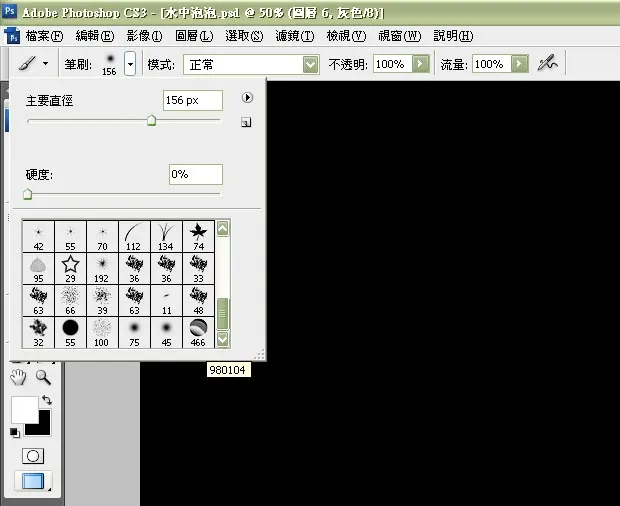Open the 不透明 opacity slider arrow

tap(421, 64)
